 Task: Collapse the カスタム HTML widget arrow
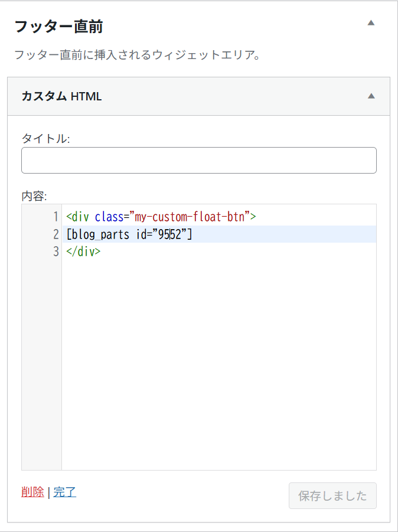pyautogui.click(x=371, y=96)
